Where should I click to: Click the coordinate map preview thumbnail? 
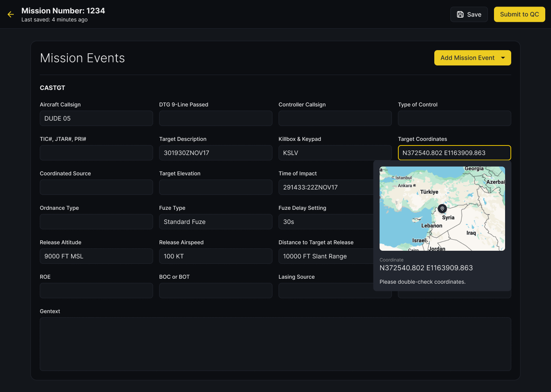click(442, 209)
